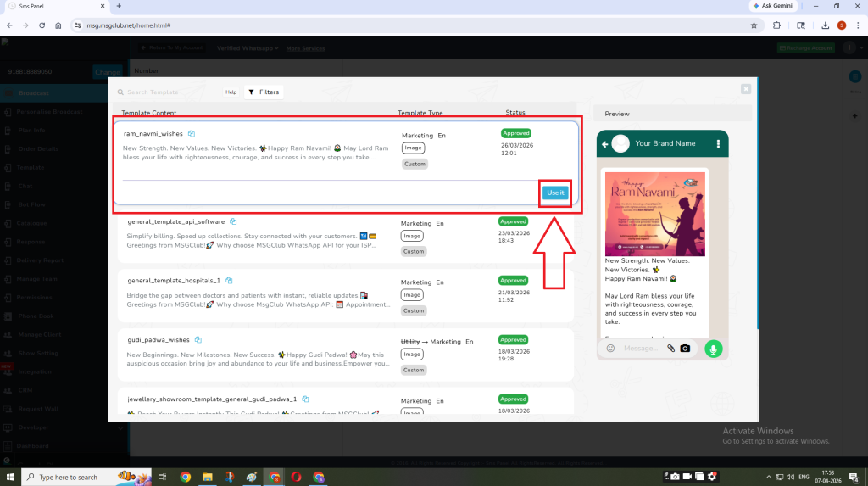Click the attachment paperclip in preview
This screenshot has width=868, height=486.
pos(670,348)
